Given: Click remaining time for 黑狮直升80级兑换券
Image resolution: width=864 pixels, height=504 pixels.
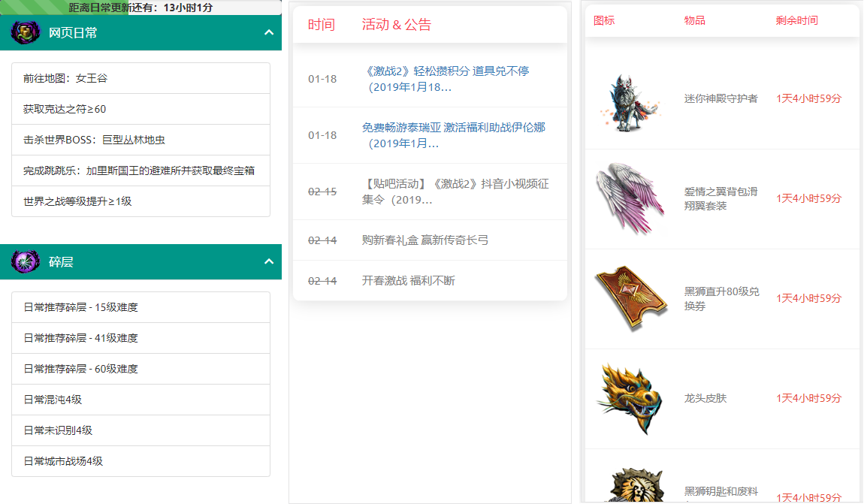Looking at the screenshot, I should [x=809, y=298].
